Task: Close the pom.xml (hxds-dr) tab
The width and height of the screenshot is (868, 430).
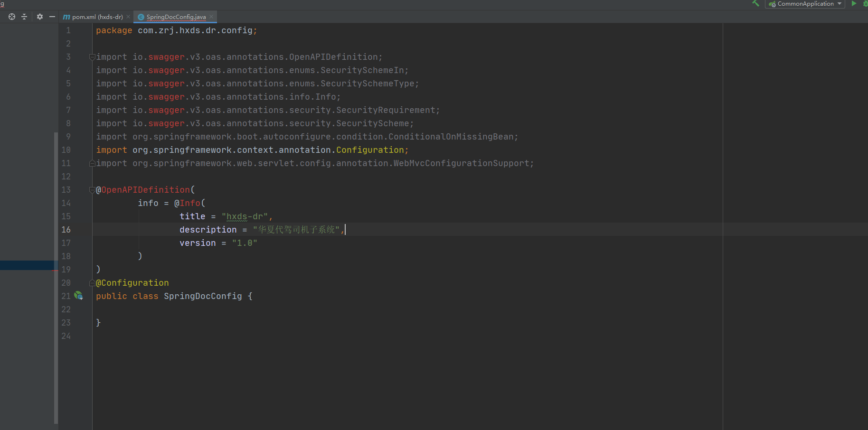Action: click(128, 17)
